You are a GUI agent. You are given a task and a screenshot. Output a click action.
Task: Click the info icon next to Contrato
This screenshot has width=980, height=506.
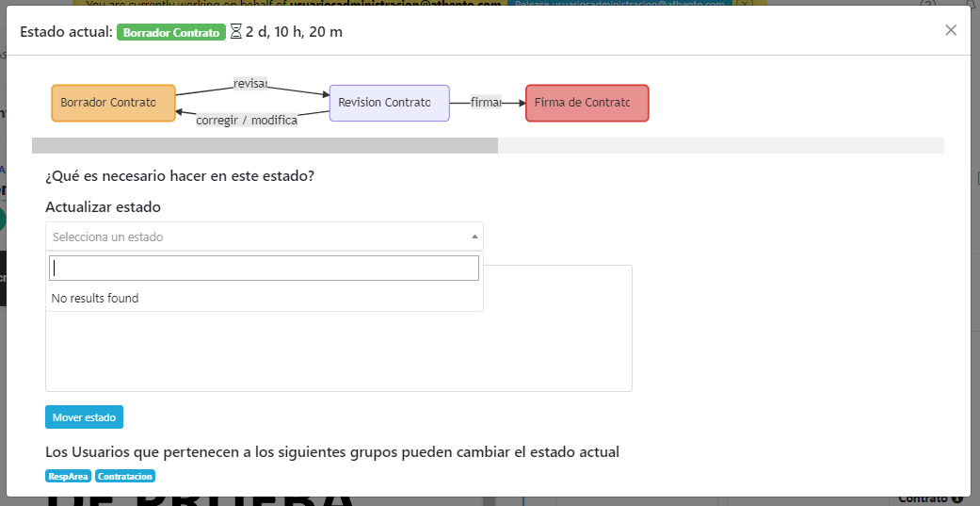[956, 498]
